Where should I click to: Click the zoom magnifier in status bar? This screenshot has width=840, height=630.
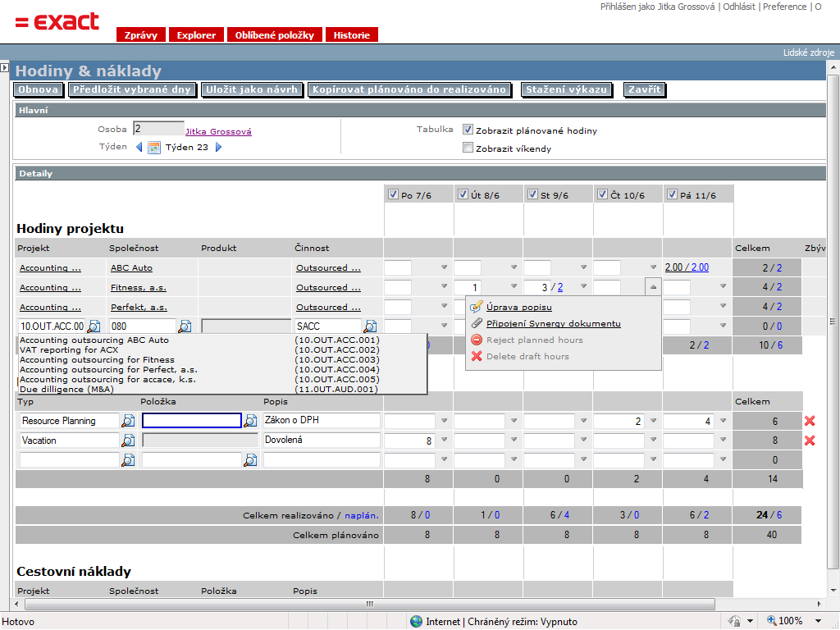(772, 620)
